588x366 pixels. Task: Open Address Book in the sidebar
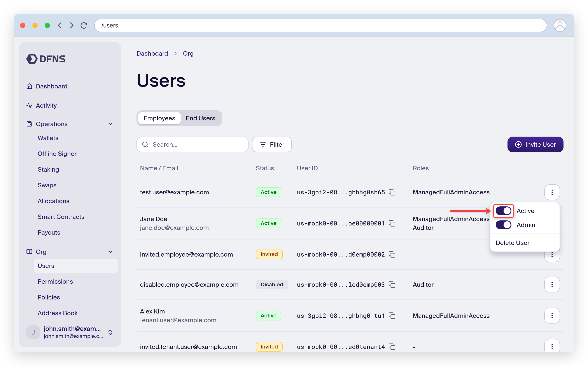tap(58, 313)
